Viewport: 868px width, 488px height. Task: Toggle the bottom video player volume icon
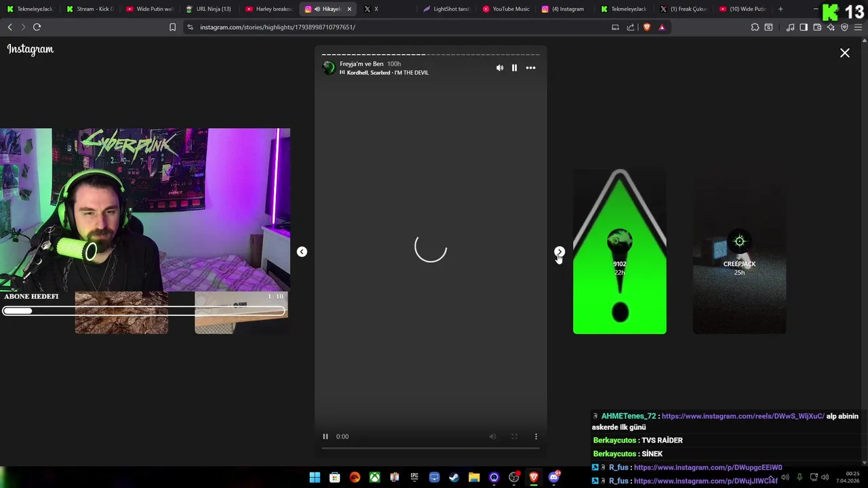[493, 436]
